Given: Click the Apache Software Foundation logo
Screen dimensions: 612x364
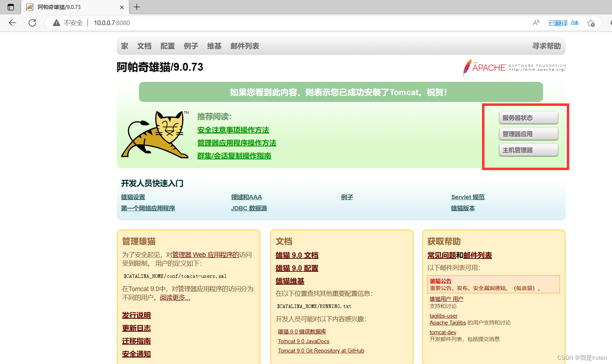Looking at the screenshot, I should [x=514, y=67].
